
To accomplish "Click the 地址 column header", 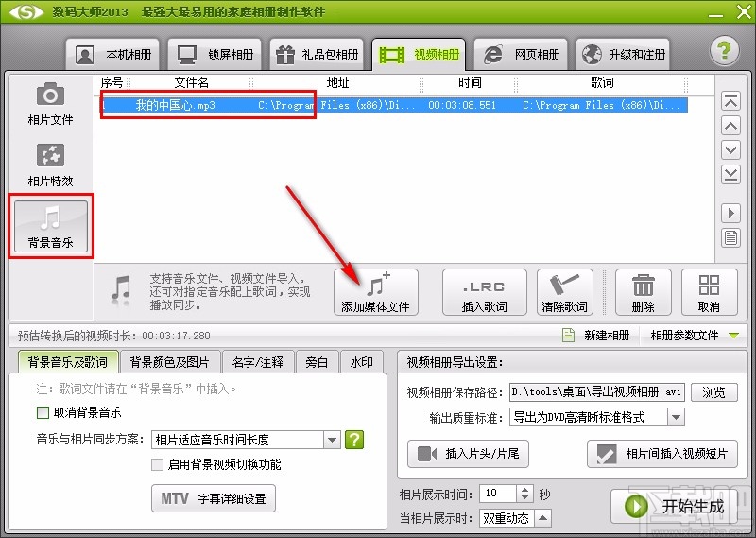I will click(x=337, y=83).
